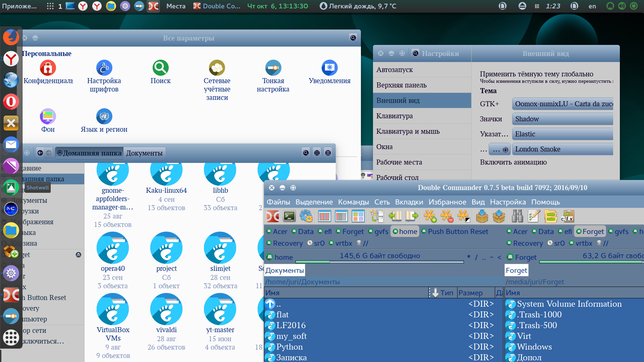Image resolution: width=644 pixels, height=362 pixels.
Task: Expand the London Smoke combo box
Action: tap(562, 149)
